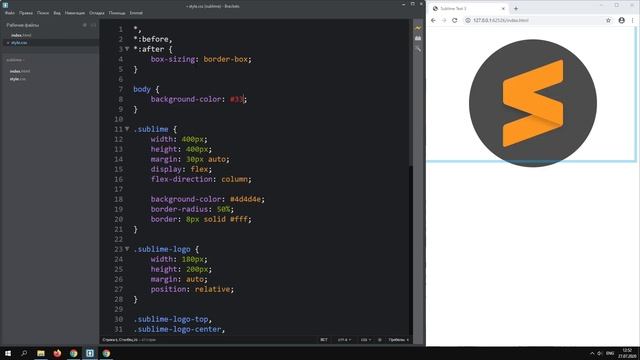Reload the page in Chrome

[455, 20]
